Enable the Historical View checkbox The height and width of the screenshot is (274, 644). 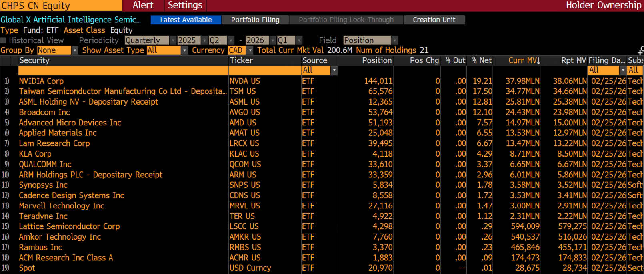coord(3,40)
